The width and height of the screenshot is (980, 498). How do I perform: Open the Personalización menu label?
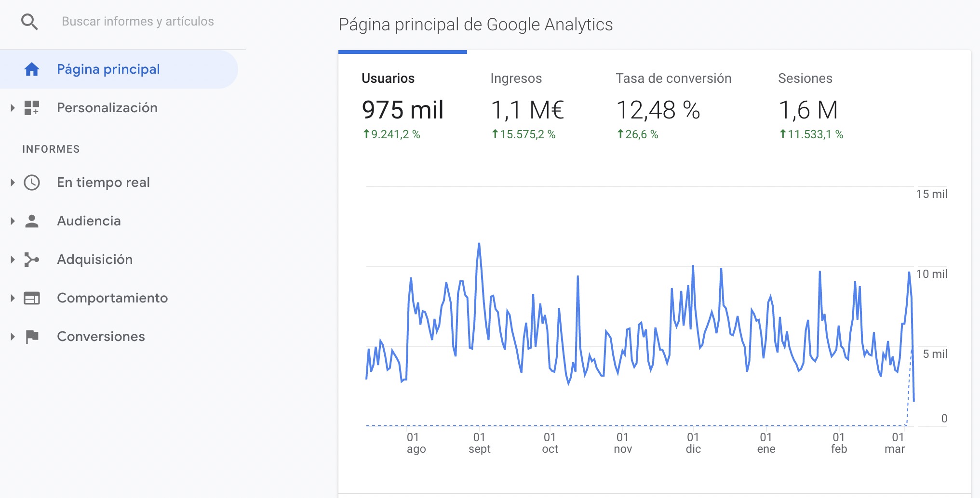tap(107, 108)
